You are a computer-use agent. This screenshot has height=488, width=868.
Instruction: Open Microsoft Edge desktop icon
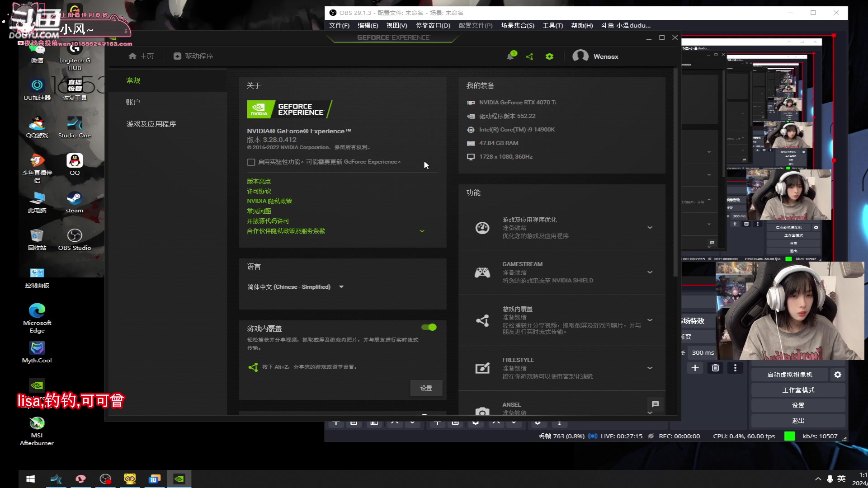click(x=37, y=318)
